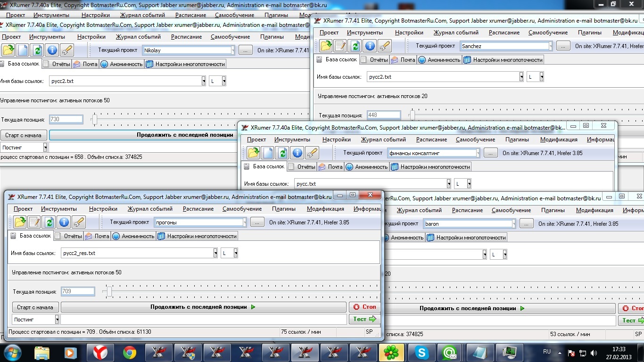Screen dimensions: 644x362
Task: Switch to the Анонимность tab in прогоны window
Action: click(x=134, y=236)
